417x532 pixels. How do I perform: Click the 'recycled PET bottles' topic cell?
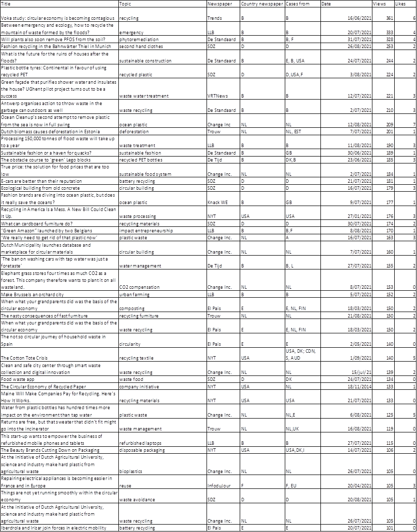click(162, 160)
